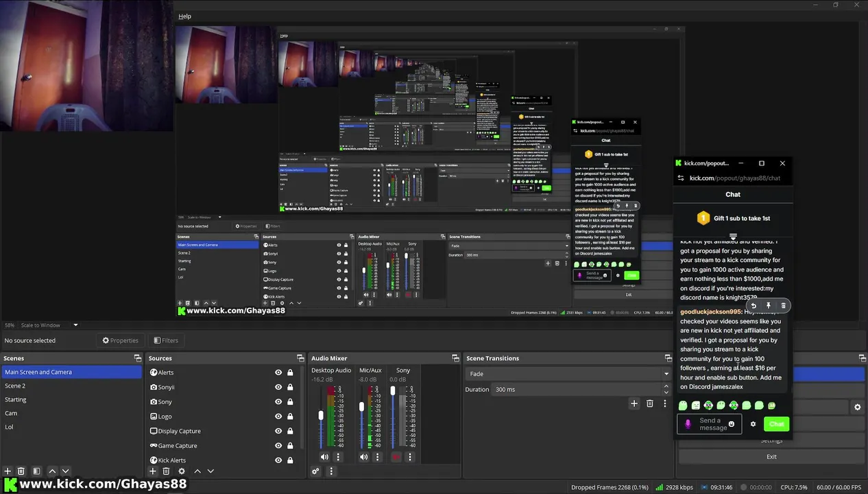
Task: Add a new scene with plus icon
Action: pos(8,471)
